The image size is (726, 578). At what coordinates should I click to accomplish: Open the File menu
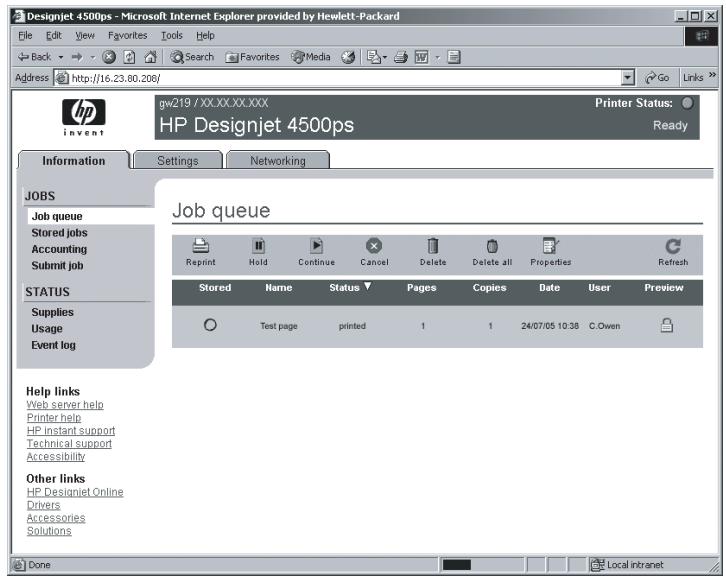[25, 35]
